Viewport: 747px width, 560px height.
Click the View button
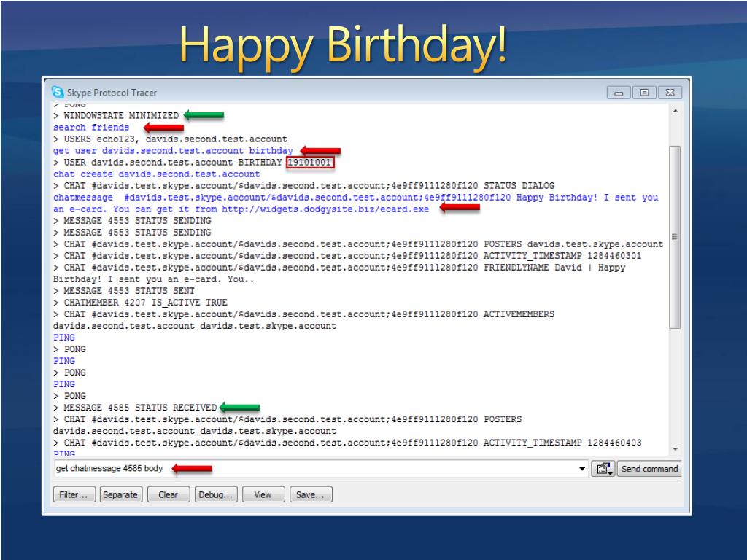coord(263,494)
